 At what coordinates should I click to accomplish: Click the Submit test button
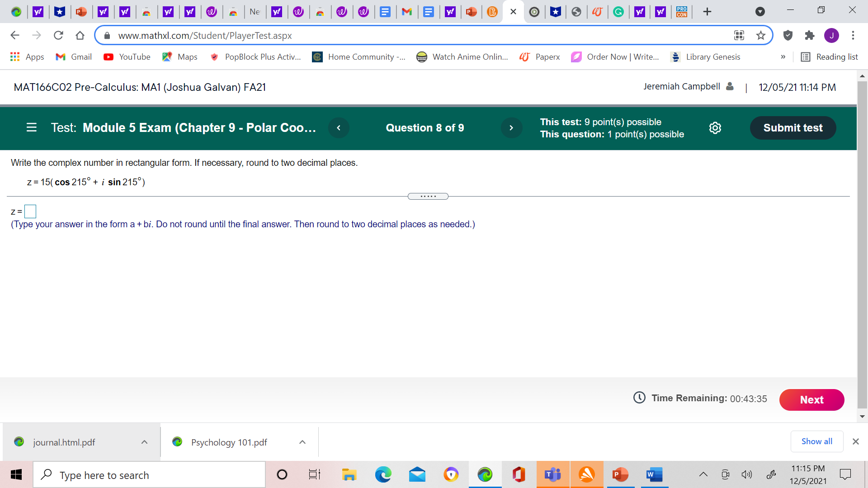(x=793, y=128)
